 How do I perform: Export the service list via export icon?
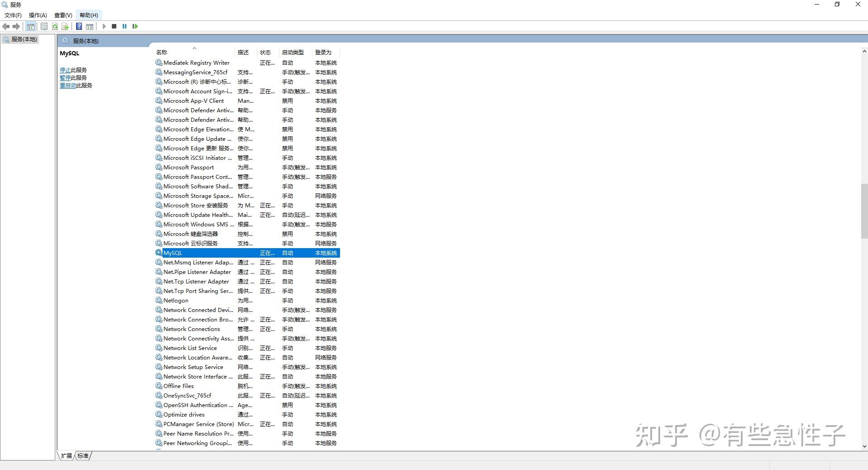[x=66, y=26]
